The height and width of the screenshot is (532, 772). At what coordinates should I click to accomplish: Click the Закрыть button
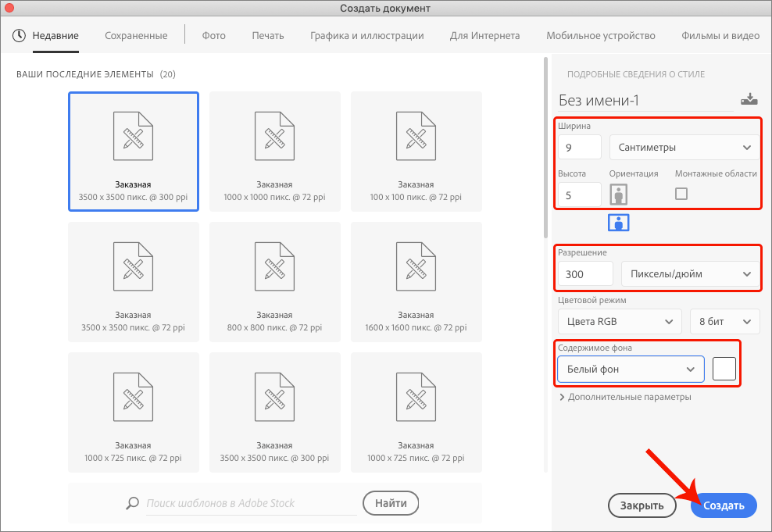pyautogui.click(x=642, y=505)
